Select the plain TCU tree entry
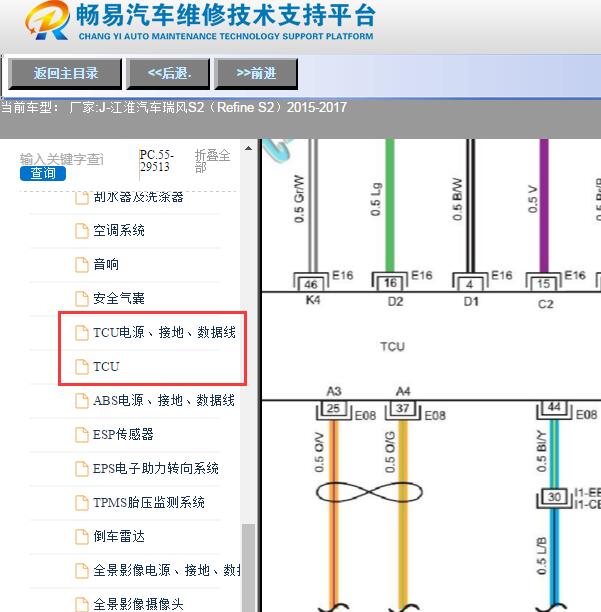 pos(106,366)
